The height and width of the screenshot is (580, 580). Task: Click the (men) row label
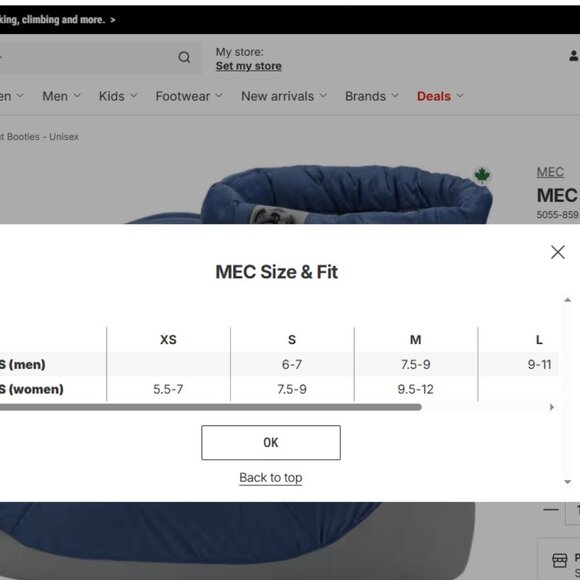pyautogui.click(x=23, y=364)
